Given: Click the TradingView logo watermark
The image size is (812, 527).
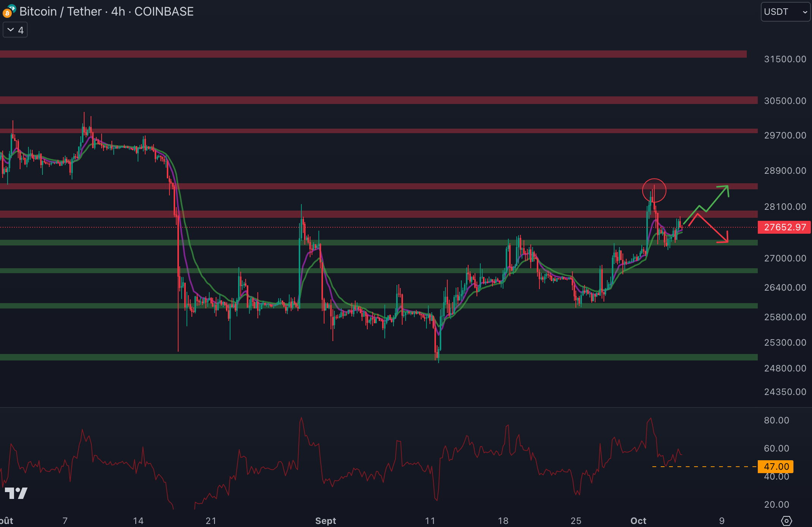Looking at the screenshot, I should tap(16, 493).
